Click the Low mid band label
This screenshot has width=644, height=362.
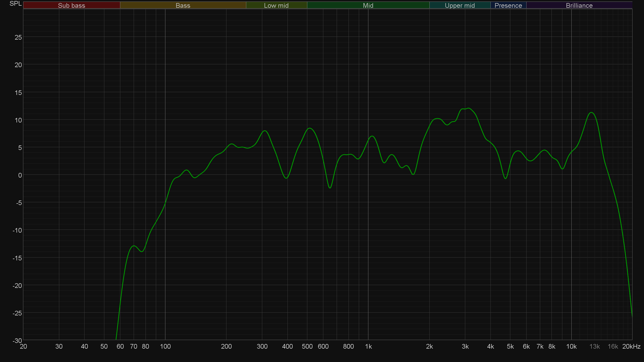(x=276, y=5)
